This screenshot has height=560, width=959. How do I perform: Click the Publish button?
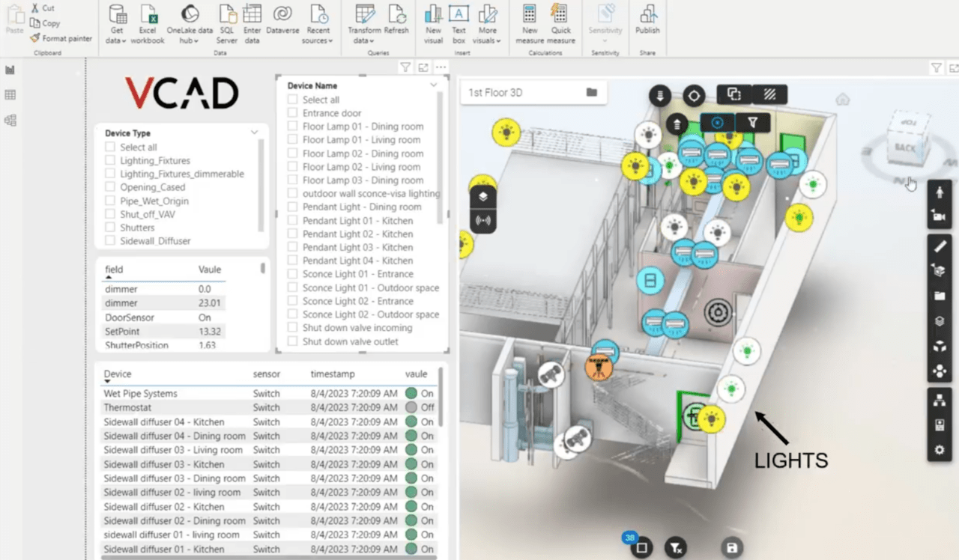coord(647,22)
